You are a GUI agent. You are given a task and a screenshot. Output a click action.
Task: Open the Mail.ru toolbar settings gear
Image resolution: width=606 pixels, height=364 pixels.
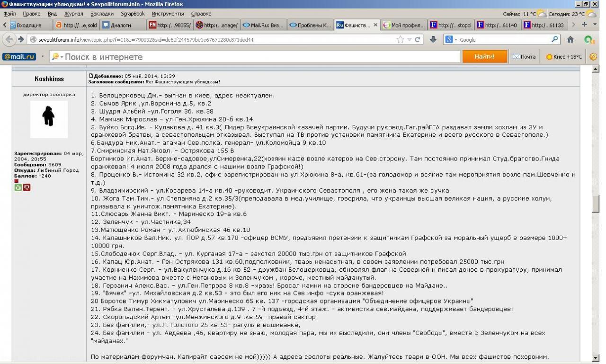tap(593, 57)
